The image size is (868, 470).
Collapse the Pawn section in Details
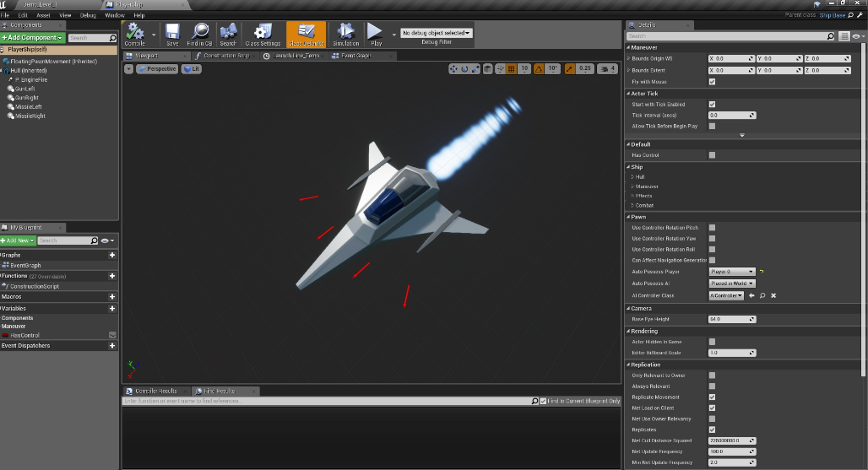pyautogui.click(x=628, y=217)
